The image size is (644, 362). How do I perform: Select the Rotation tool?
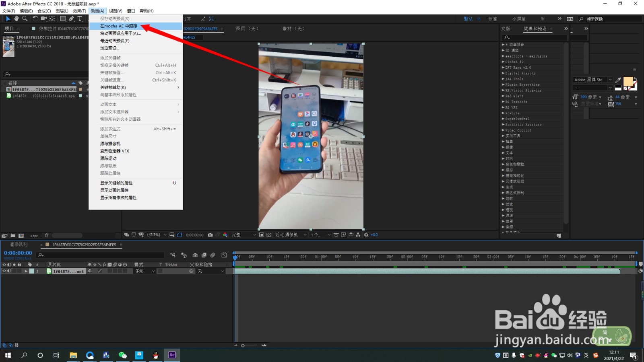[35, 19]
